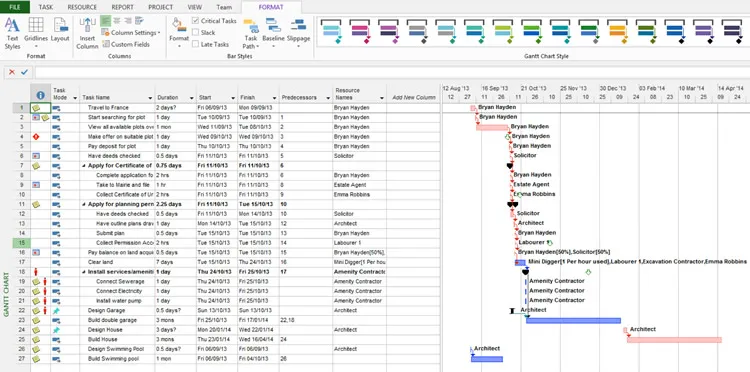Enable the Late Tasks checkbox
The image size is (750, 372).
tap(196, 44)
